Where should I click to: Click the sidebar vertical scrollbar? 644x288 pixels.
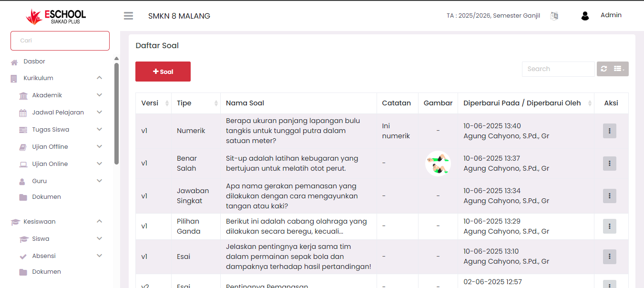[x=116, y=114]
